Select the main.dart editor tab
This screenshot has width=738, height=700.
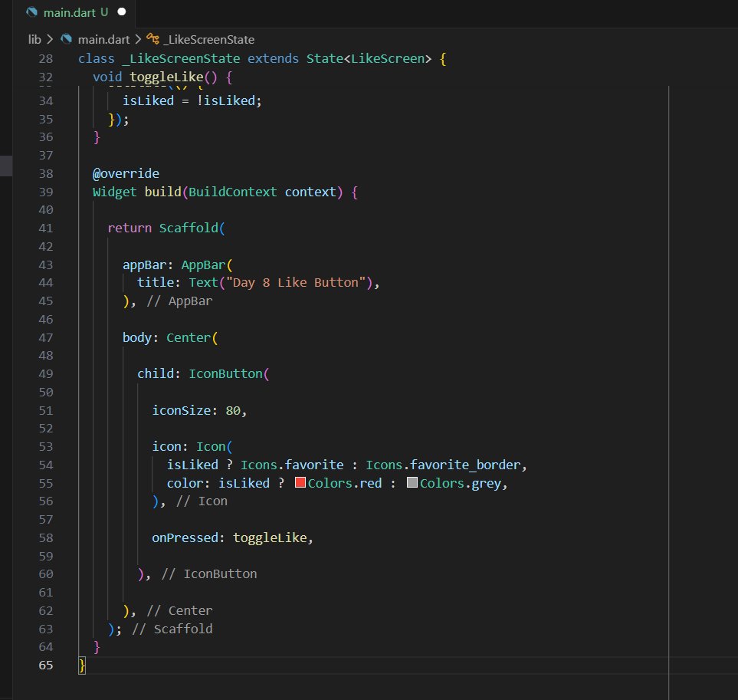click(75, 13)
